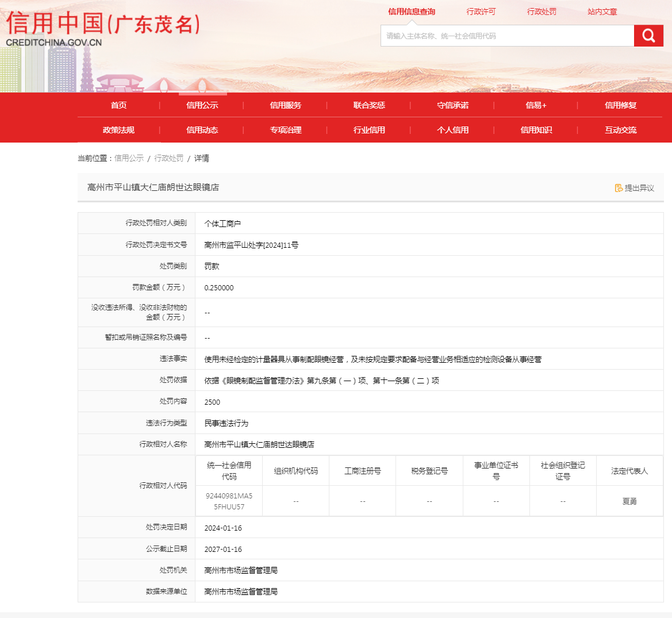Focus the credit code search input field
Viewport: 672px width, 618px height.
click(x=507, y=36)
